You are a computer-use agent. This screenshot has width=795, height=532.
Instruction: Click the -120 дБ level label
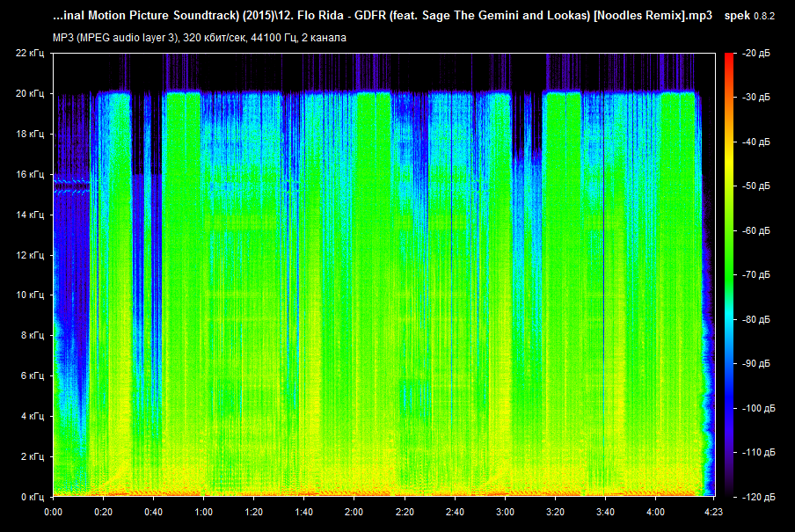754,497
